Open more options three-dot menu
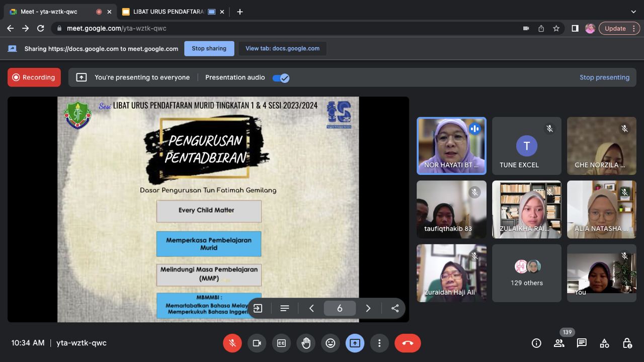 379,343
